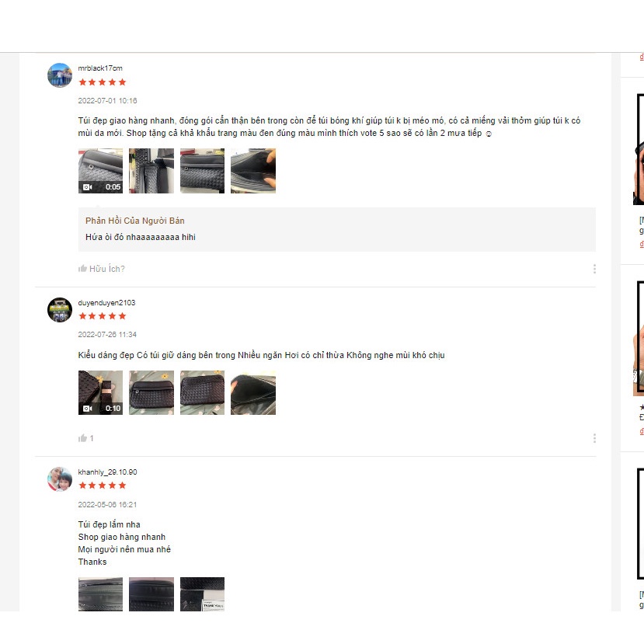Play the 0:05 video in mrblack17cm's review
The image size is (644, 644).
101,171
